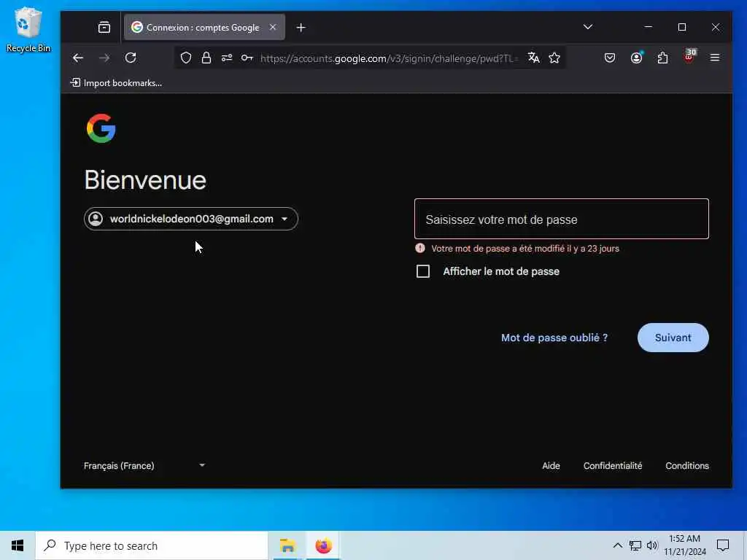
Task: Open Mot de passe oublié link
Action: [x=554, y=338]
